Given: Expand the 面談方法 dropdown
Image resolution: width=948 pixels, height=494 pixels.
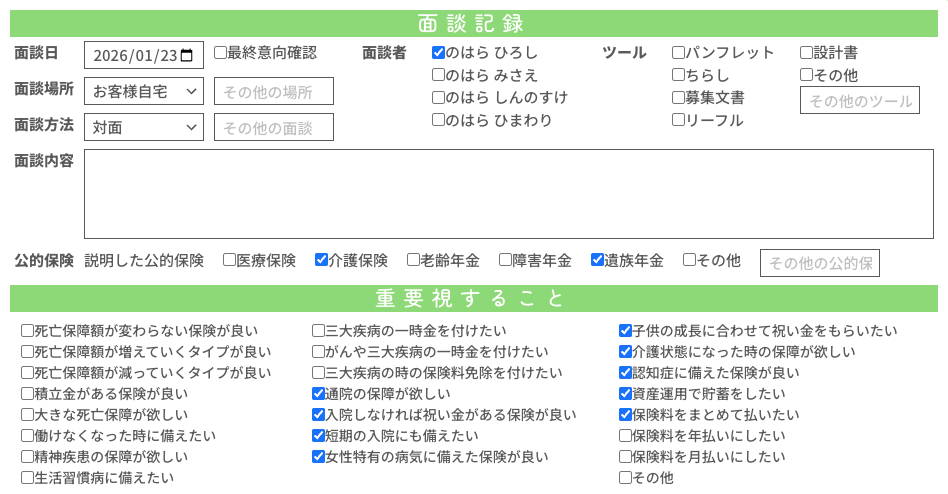Looking at the screenshot, I should [x=144, y=127].
